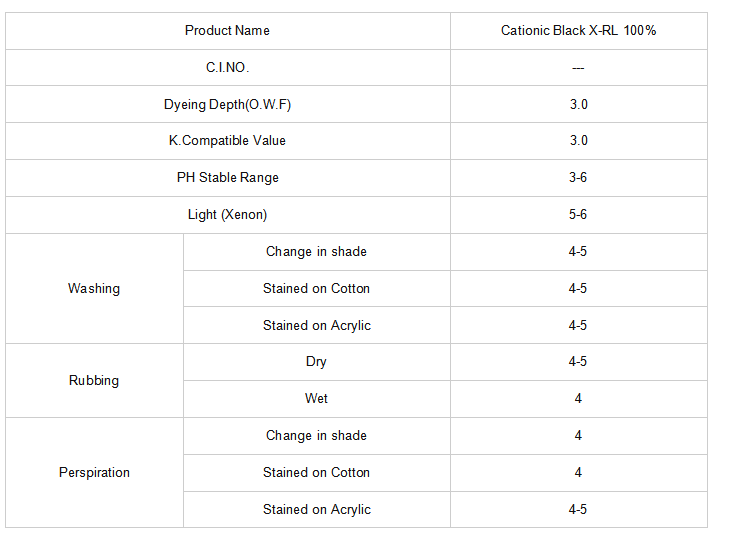Click the 5-6 light fastness value
729x534 pixels.
pyautogui.click(x=579, y=215)
